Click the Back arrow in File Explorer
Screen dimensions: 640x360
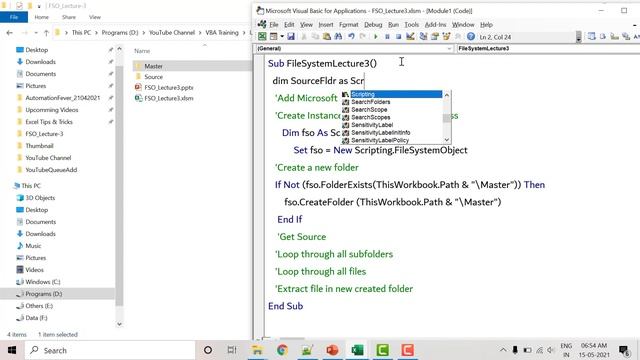9,33
